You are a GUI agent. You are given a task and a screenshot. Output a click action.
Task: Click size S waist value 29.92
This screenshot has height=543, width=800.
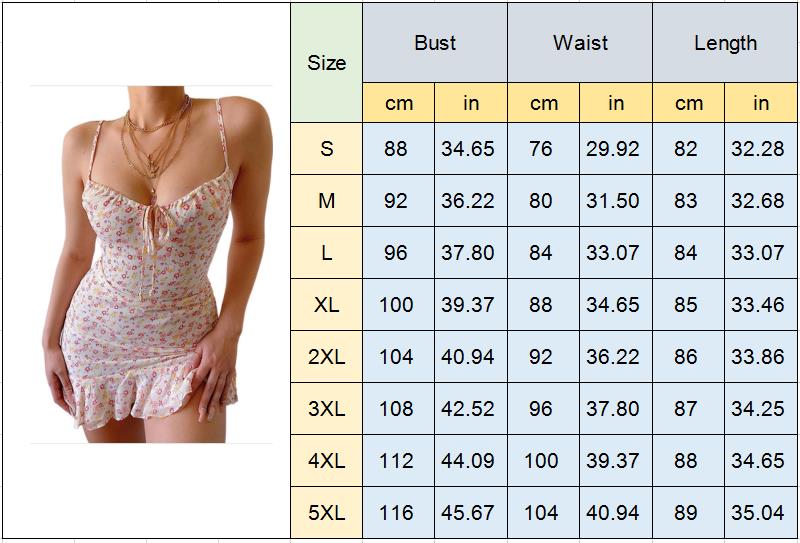[615, 149]
